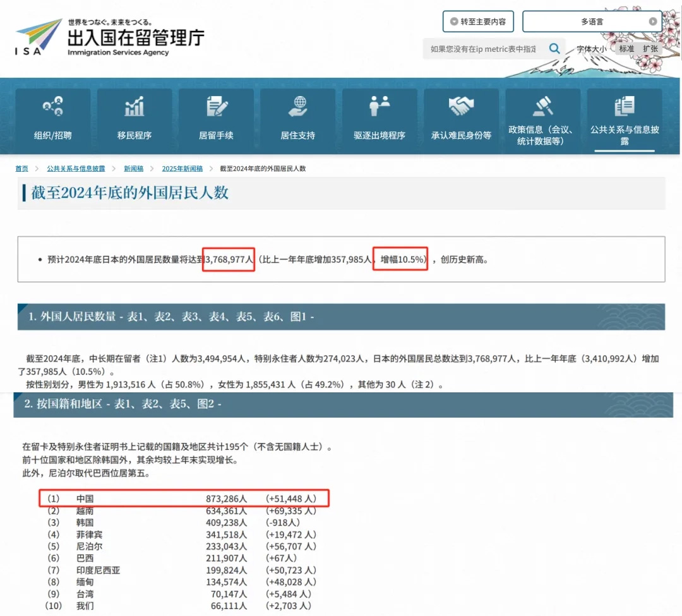Screen dimensions: 682x616
Task: Click the 转至主要内容 skip button
Action: click(x=478, y=21)
